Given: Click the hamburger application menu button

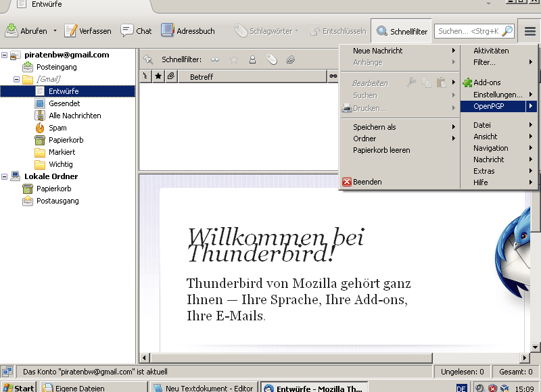Looking at the screenshot, I should pos(530,31).
